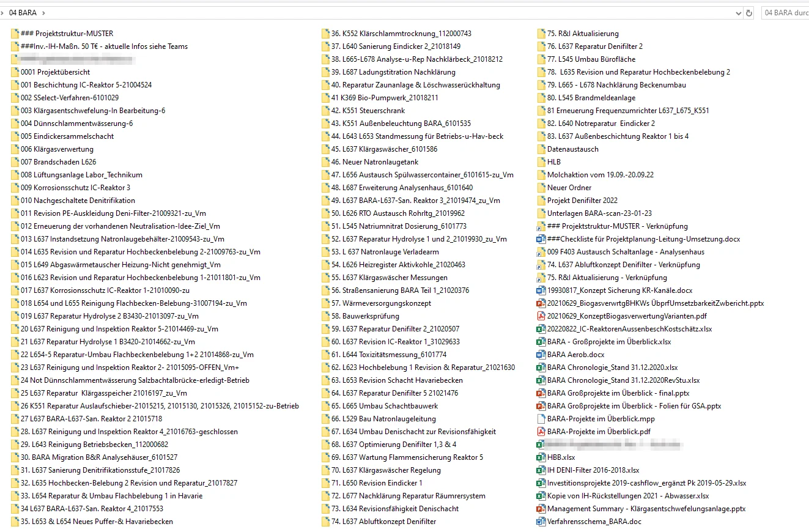Expand the chevron after 04 BARA breadcrumb
The height and width of the screenshot is (532, 809).
(44, 13)
